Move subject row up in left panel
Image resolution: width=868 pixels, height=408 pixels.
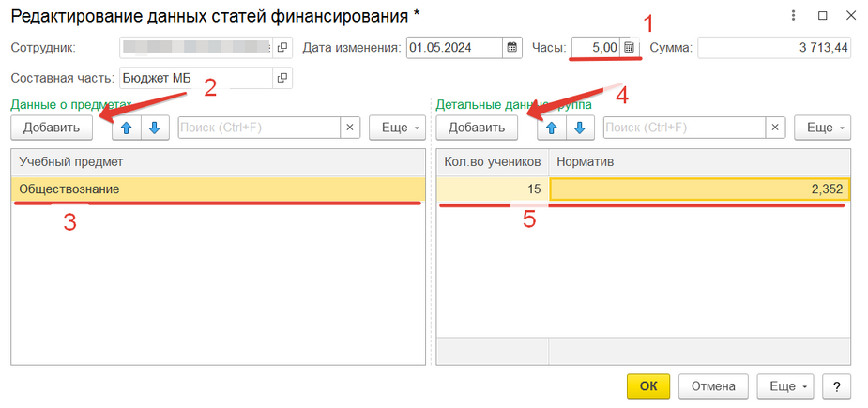pyautogui.click(x=128, y=128)
